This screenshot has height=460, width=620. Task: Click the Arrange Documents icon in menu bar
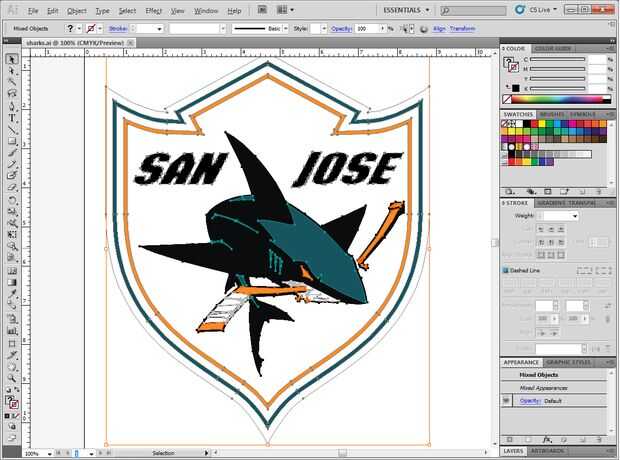284,10
